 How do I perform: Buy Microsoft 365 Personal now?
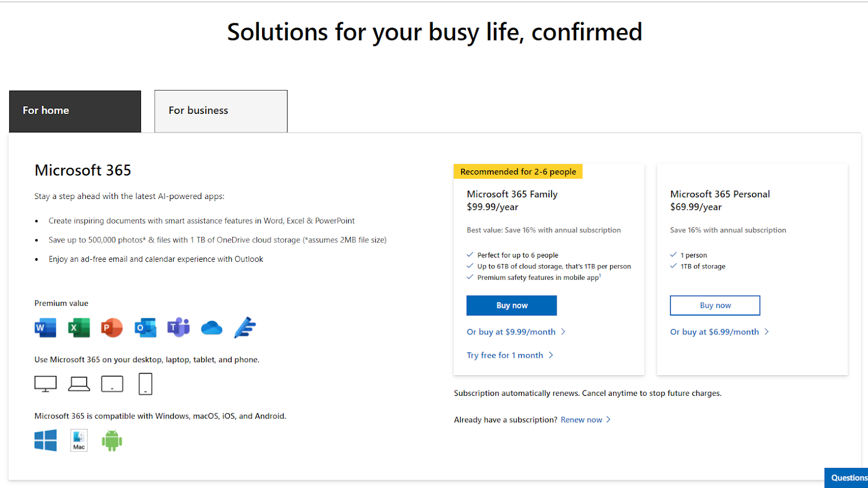(715, 305)
